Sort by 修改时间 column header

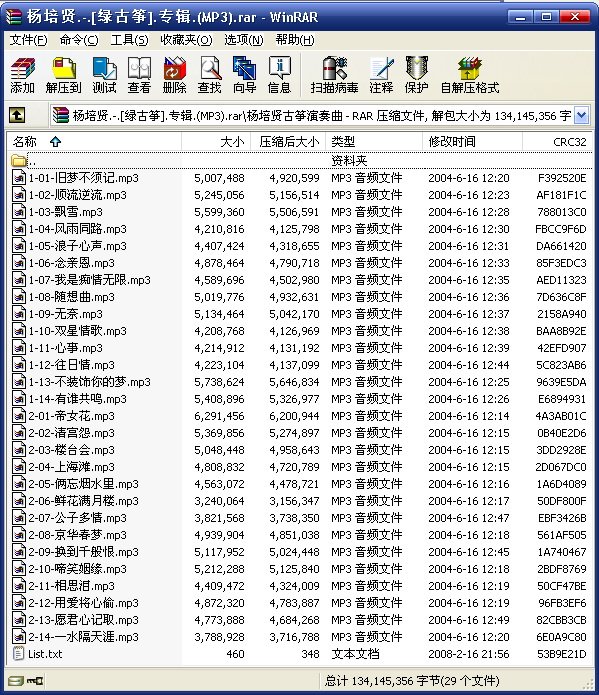(x=472, y=141)
